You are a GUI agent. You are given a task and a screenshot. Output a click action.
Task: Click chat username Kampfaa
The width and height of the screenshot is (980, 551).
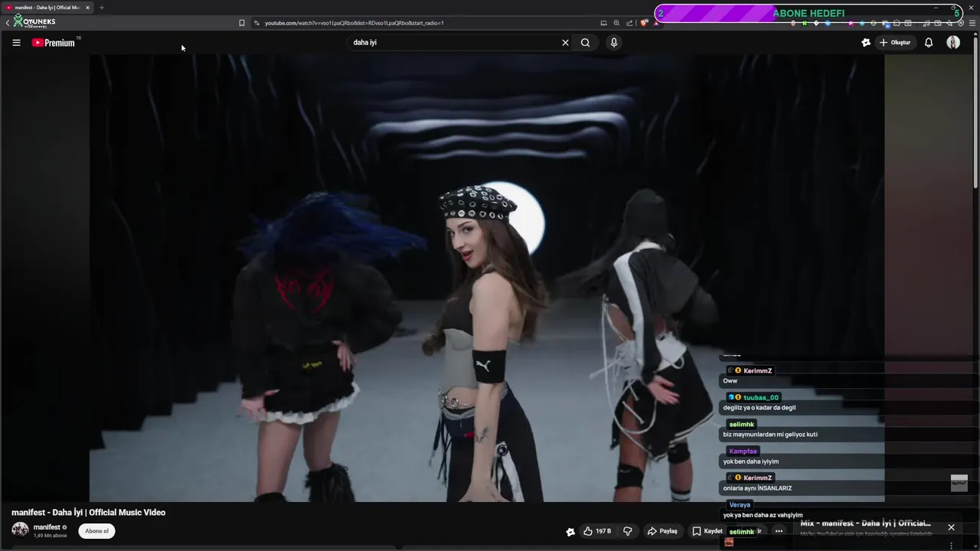[743, 451]
